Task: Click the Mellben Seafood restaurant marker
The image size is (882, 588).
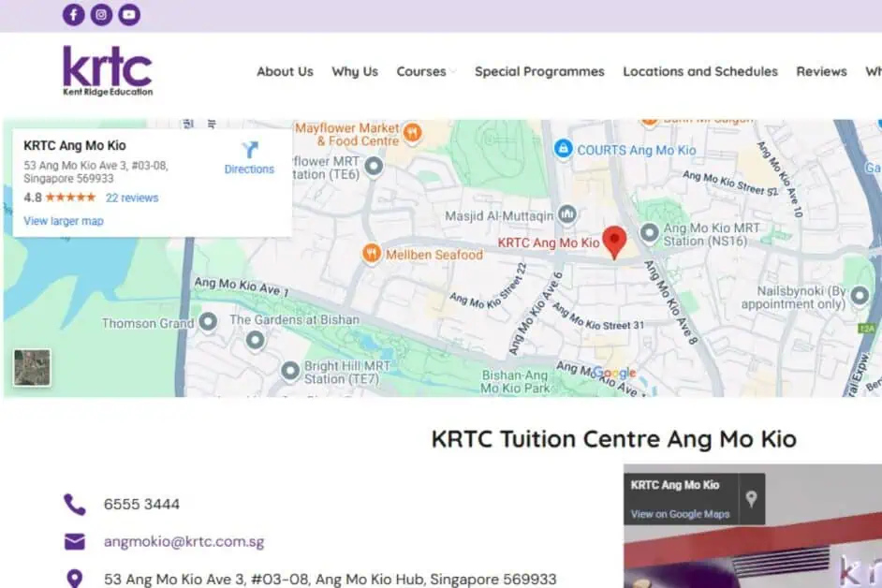Action: 372,254
